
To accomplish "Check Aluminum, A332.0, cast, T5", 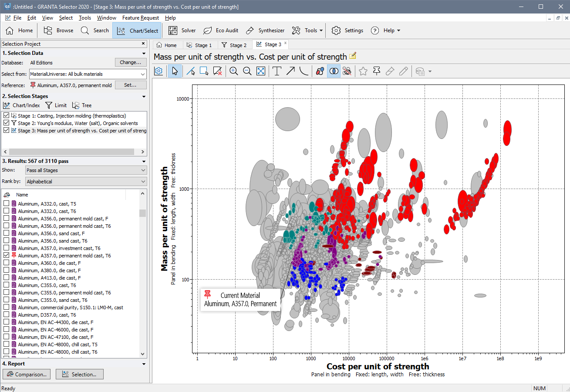I will click(x=6, y=204).
